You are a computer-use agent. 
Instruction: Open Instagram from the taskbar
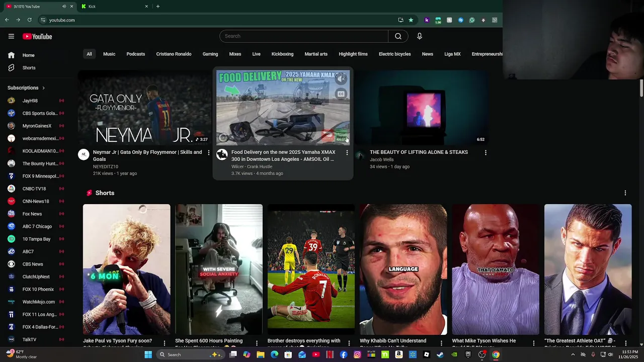357,354
